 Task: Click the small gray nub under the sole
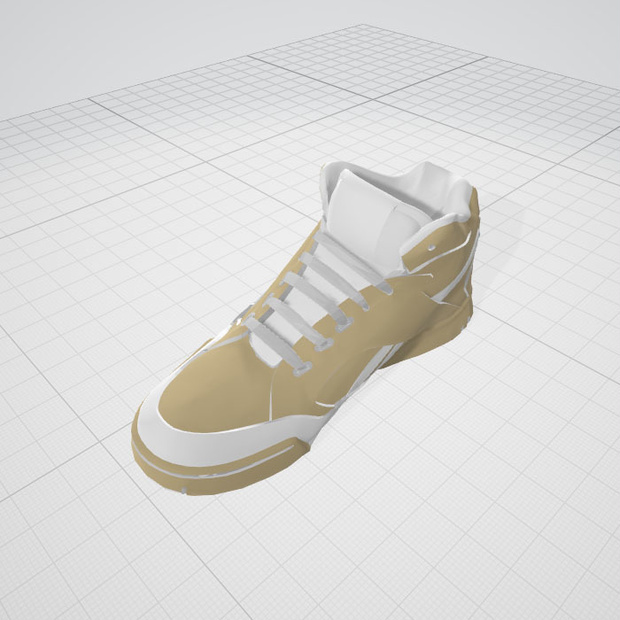pyautogui.click(x=183, y=491)
